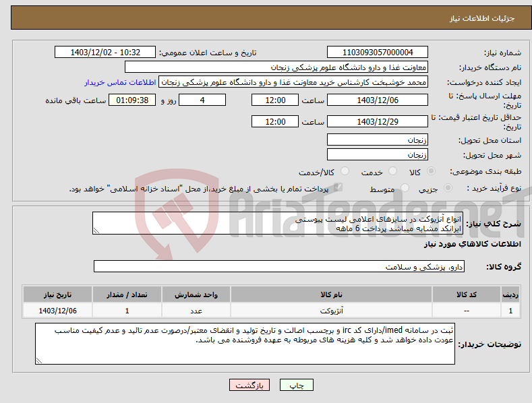Click the نام کالا column header
Screen dimensions: 532x403
coord(331,294)
